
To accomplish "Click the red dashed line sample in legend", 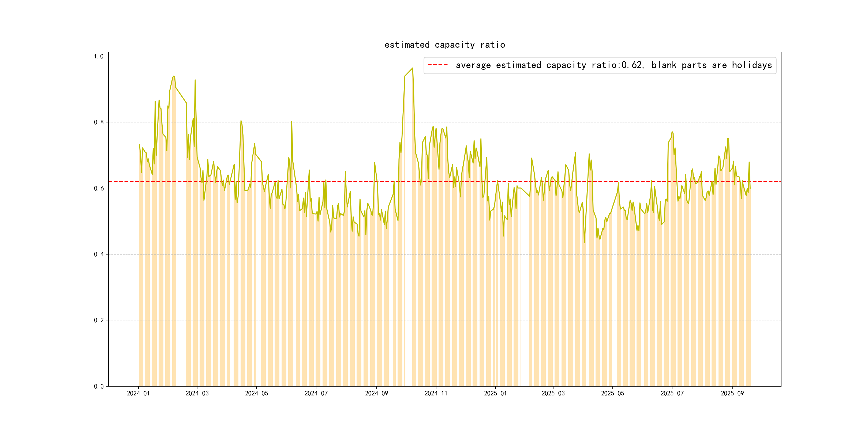I will point(437,65).
